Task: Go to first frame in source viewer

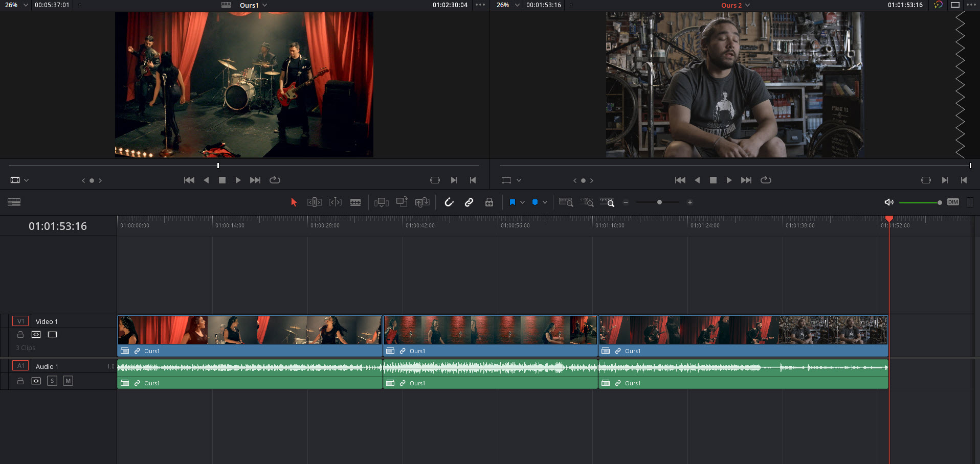Action: (189, 180)
